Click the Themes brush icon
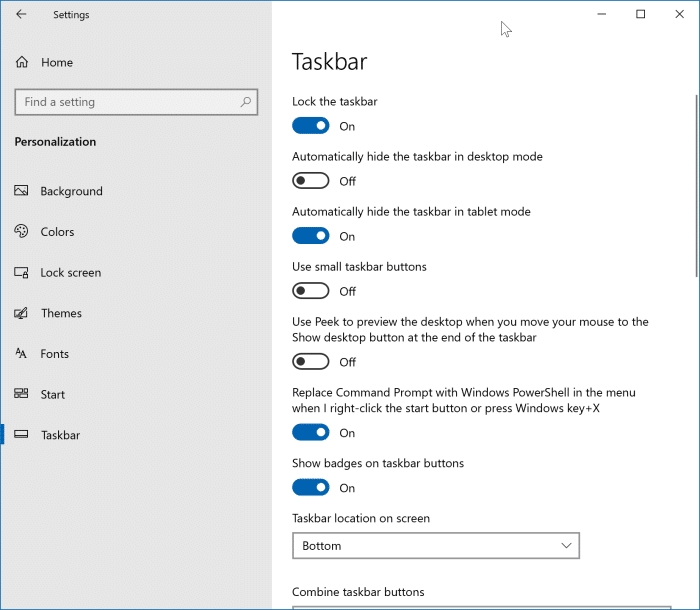700x610 pixels. coord(21,313)
